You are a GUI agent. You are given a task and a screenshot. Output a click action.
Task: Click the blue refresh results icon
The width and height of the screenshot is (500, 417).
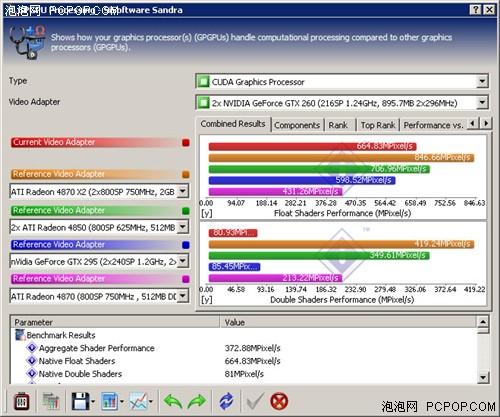click(227, 401)
